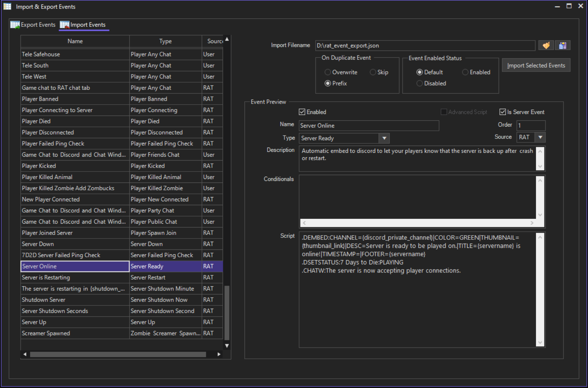Click the open folder browse icon
The image size is (588, 388).
click(546, 46)
